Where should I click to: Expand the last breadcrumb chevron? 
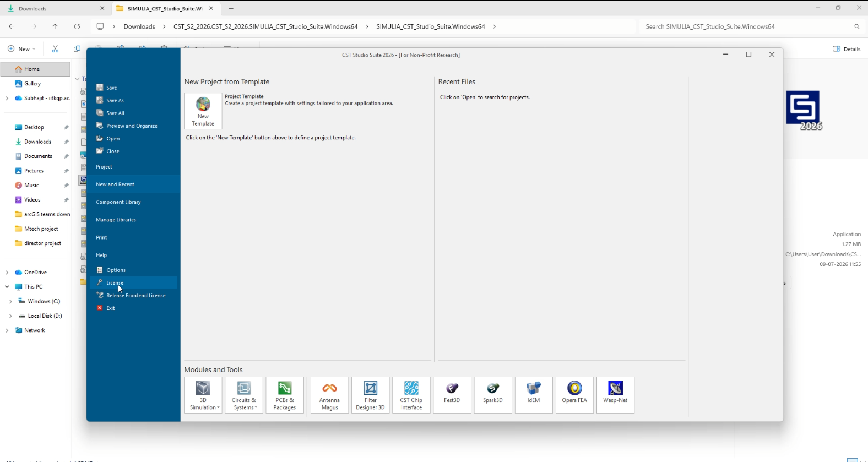click(x=495, y=26)
